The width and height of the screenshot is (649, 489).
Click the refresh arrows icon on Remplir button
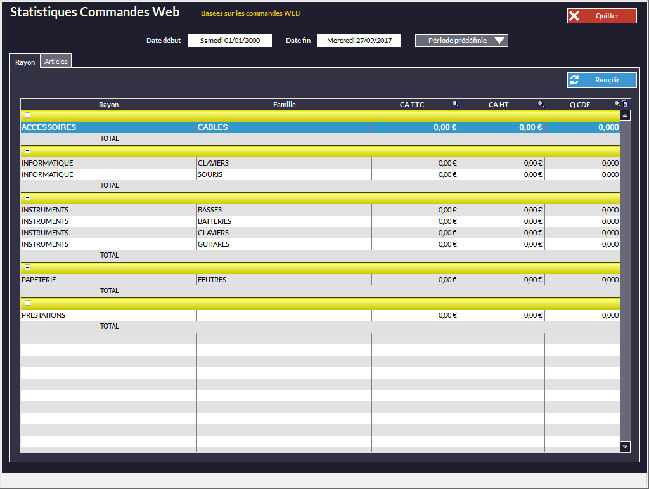point(575,80)
